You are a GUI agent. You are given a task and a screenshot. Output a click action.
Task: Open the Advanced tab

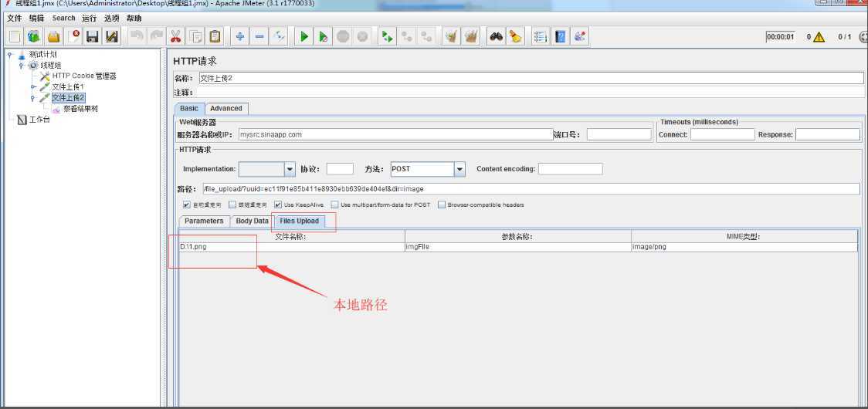[x=225, y=109]
